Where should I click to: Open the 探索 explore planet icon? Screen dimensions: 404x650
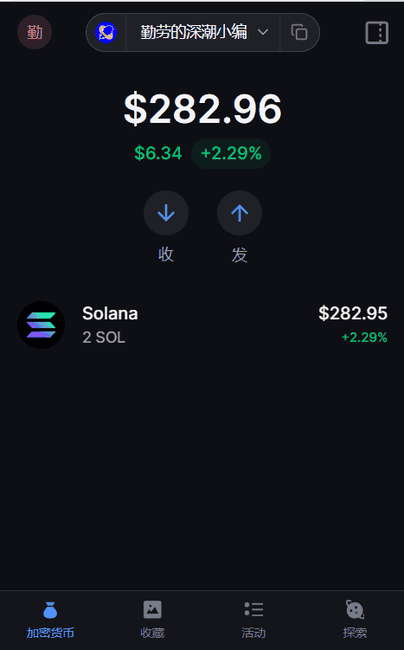coord(355,609)
